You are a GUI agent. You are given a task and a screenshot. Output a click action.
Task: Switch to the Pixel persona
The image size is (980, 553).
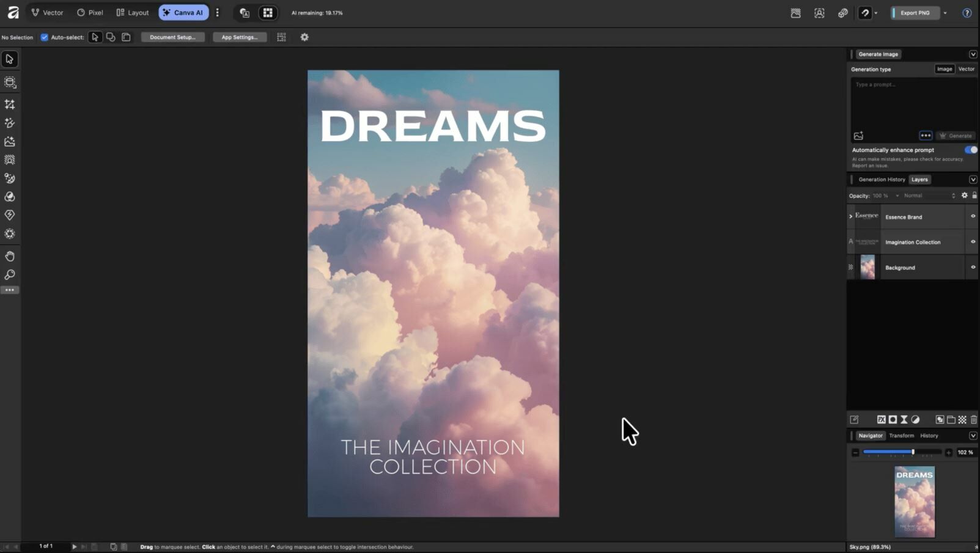(89, 12)
